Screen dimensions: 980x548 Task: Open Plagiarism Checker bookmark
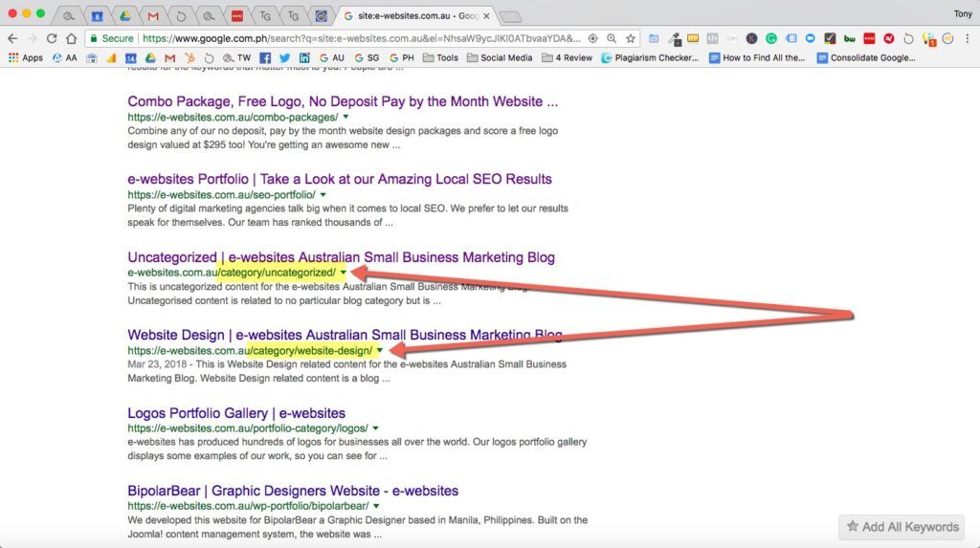click(650, 57)
